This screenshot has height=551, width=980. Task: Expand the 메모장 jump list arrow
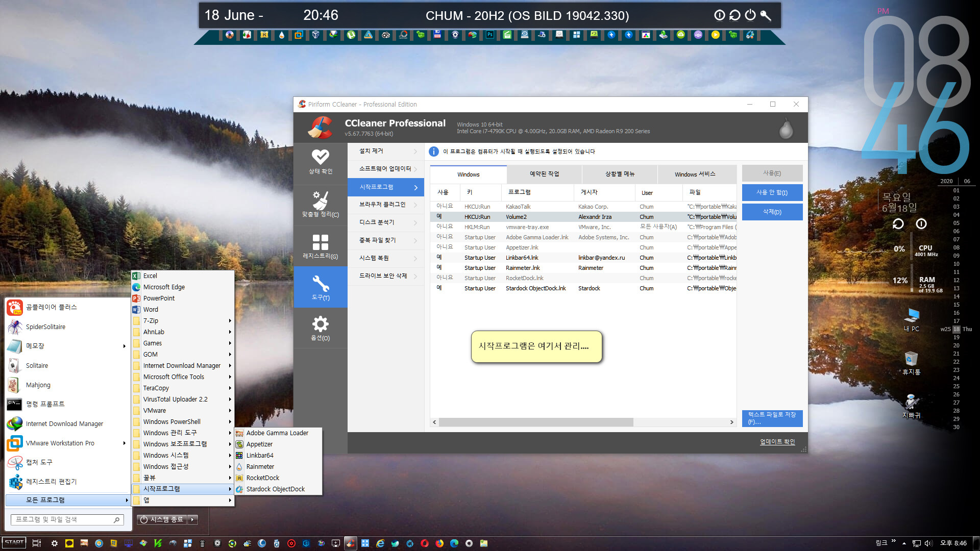[x=125, y=346]
